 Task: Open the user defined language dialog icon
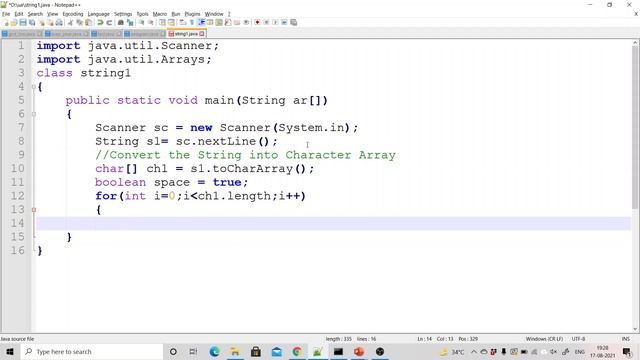[x=210, y=22]
